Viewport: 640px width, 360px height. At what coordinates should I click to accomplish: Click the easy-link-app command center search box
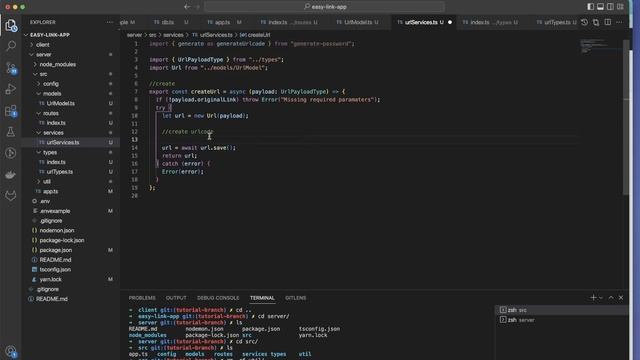pos(324,7)
